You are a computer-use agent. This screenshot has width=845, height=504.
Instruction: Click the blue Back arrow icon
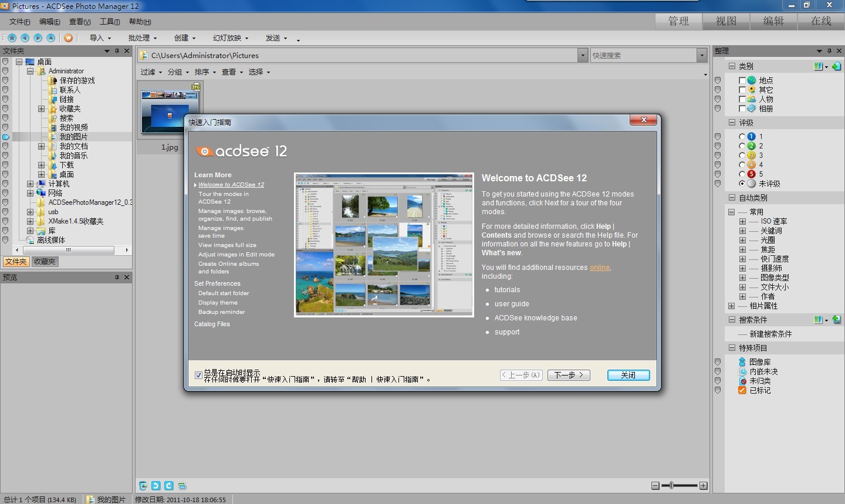(25, 38)
